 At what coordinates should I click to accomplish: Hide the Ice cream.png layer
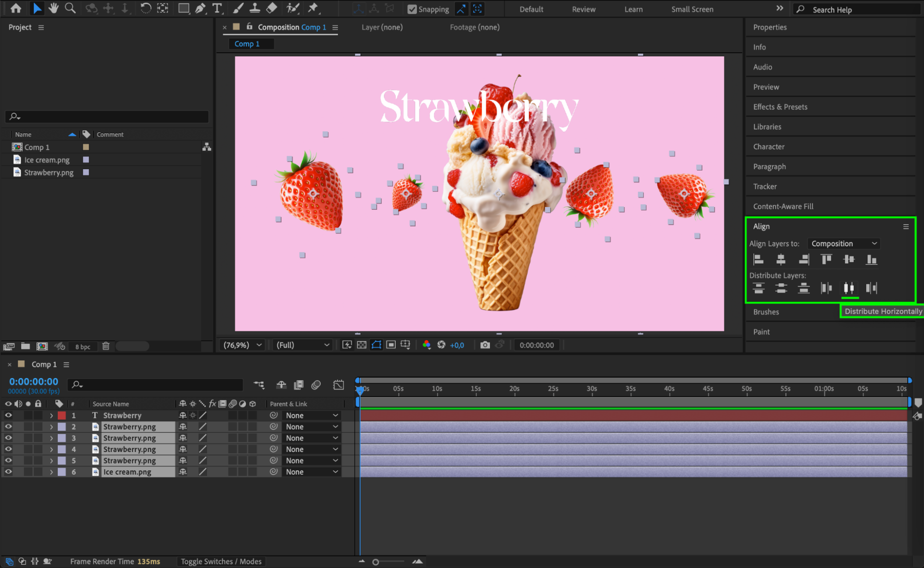click(x=8, y=472)
